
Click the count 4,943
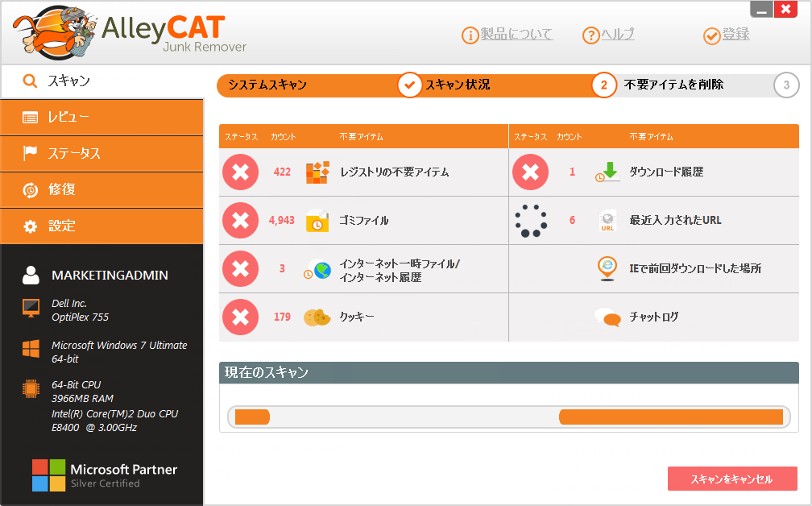(282, 221)
